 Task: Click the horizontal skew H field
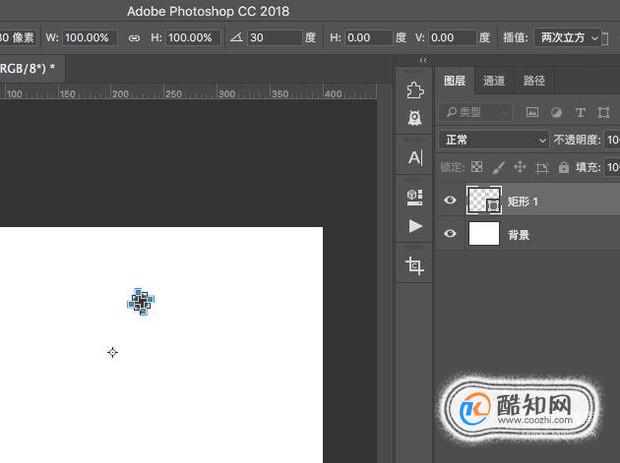point(369,38)
